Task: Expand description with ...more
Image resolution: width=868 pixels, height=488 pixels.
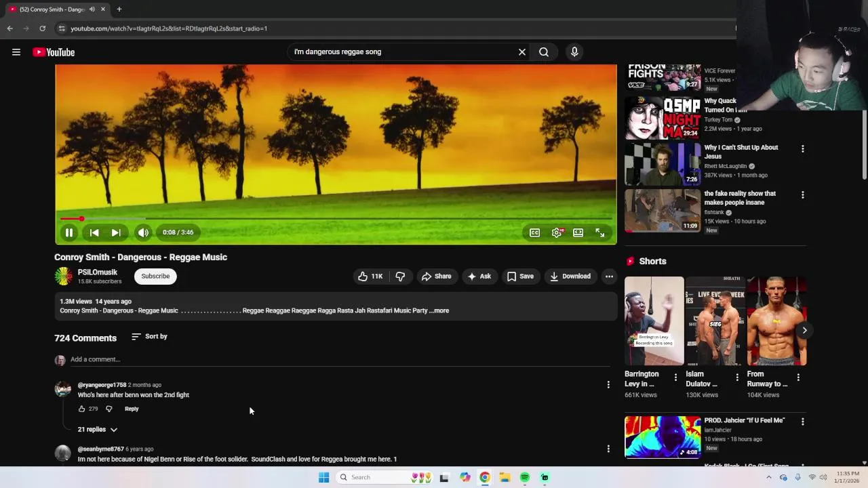Action: coord(439,310)
